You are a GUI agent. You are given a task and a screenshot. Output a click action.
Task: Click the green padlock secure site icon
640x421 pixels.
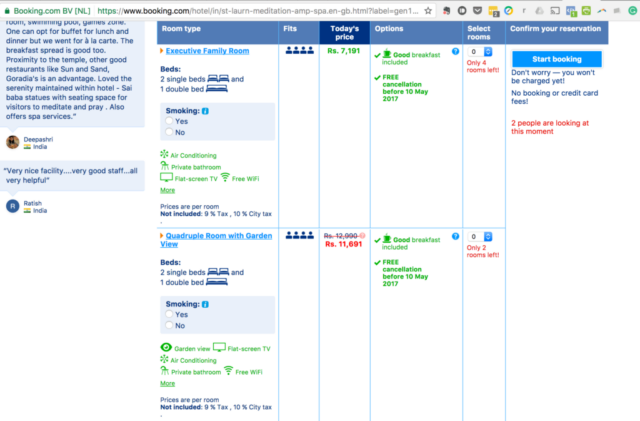pos(7,11)
